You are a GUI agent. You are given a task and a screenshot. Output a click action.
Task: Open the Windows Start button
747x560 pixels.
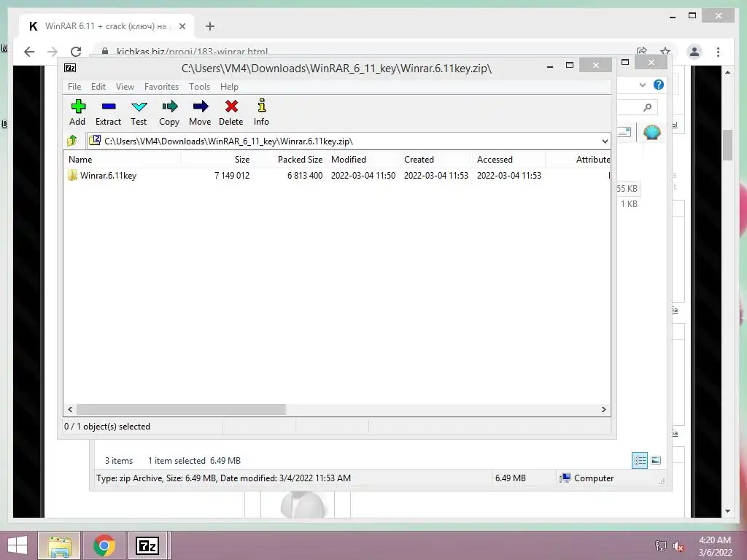(18, 545)
